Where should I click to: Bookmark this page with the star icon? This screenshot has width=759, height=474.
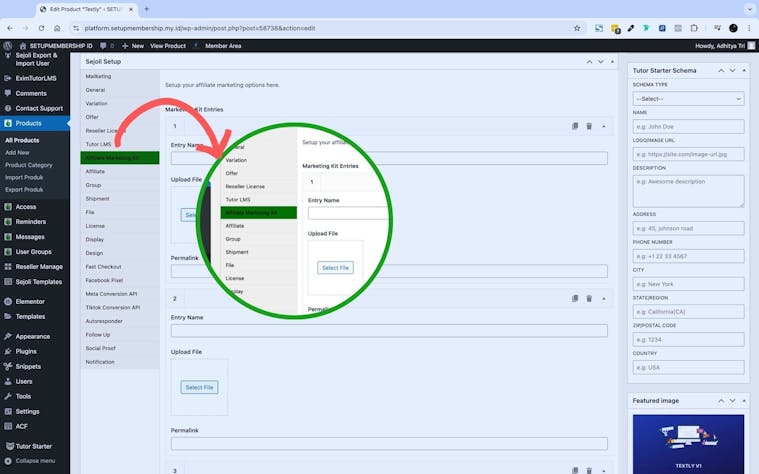click(x=577, y=28)
